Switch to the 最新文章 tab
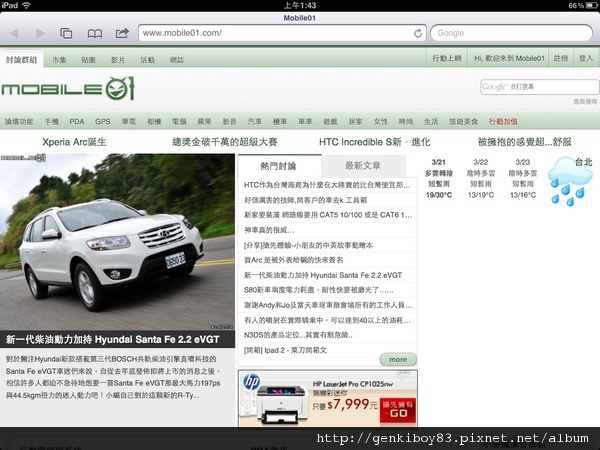 (363, 166)
